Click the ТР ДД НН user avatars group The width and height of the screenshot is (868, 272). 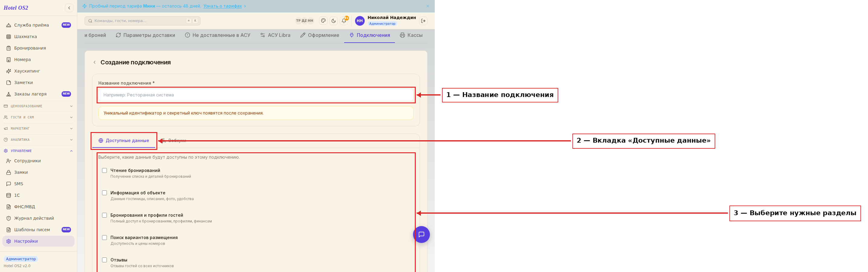coord(304,21)
